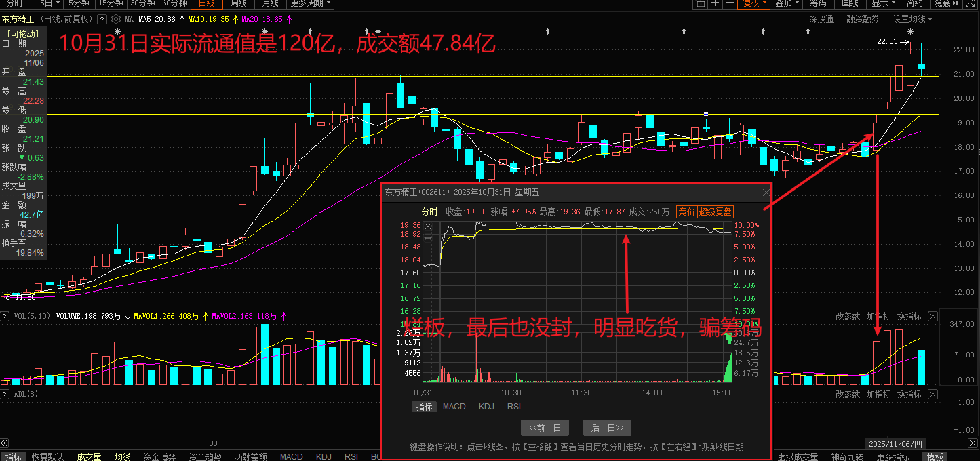
Task: Open the gear settings icon beside MA label
Action: pyautogui.click(x=116, y=20)
